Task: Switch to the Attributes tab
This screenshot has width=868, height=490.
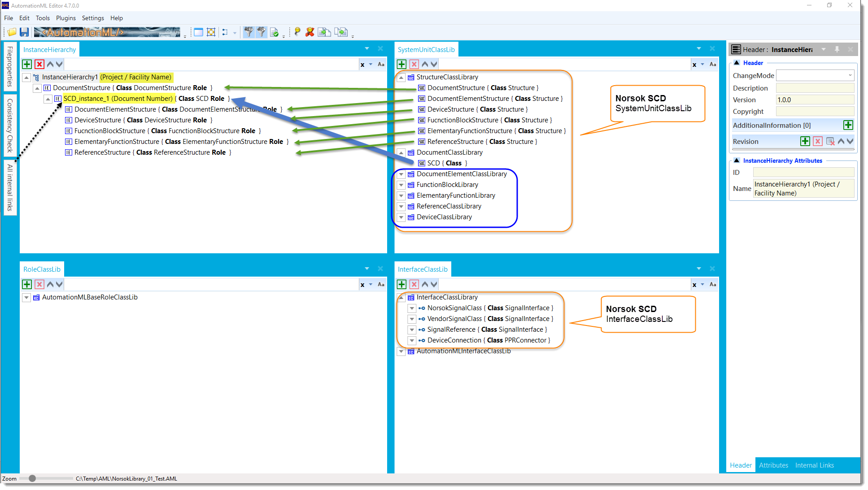Action: tap(773, 465)
